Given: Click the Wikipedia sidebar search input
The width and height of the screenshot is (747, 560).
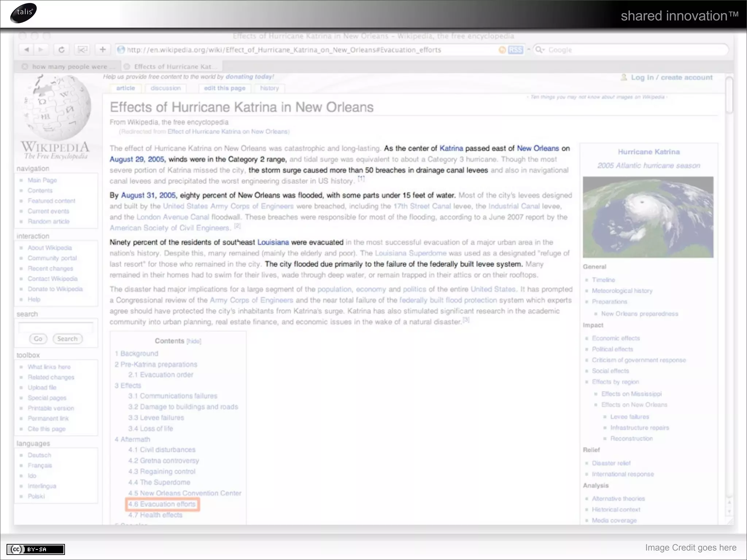Looking at the screenshot, I should point(56,327).
